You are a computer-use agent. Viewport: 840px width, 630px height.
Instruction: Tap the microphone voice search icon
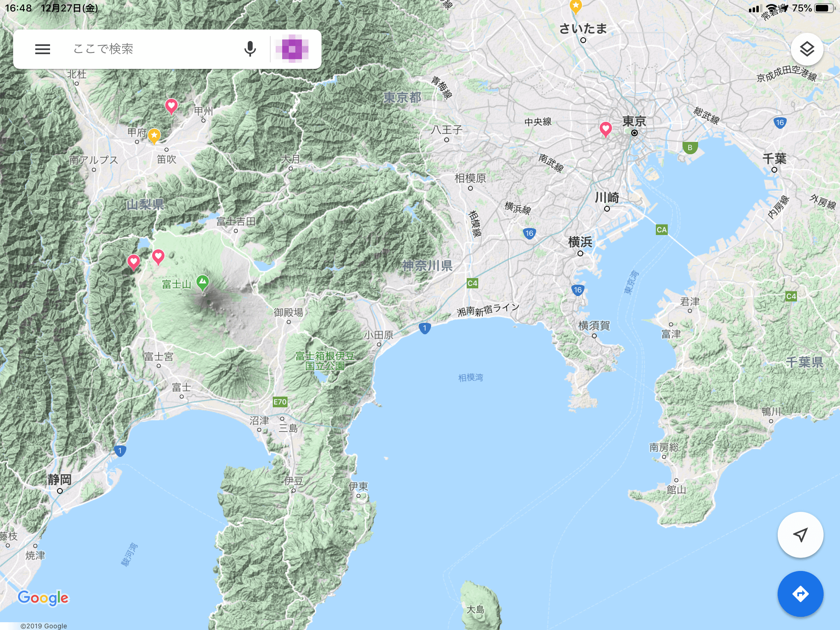[x=250, y=49]
